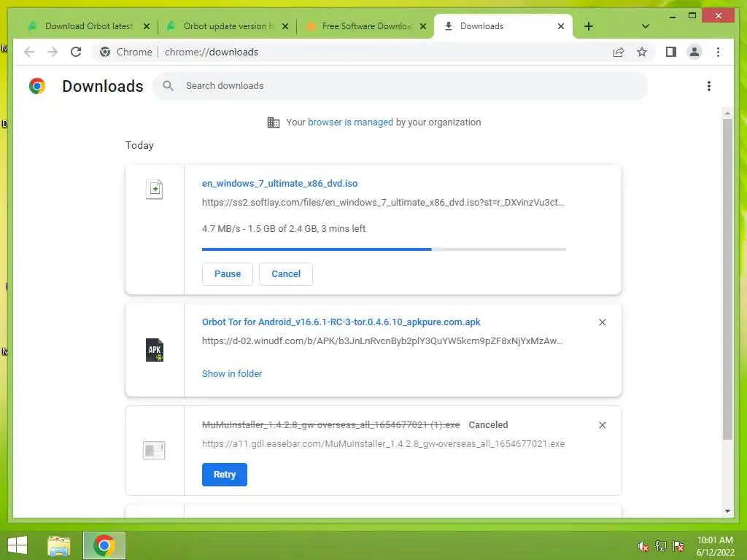Open the side panel icon

pos(671,52)
